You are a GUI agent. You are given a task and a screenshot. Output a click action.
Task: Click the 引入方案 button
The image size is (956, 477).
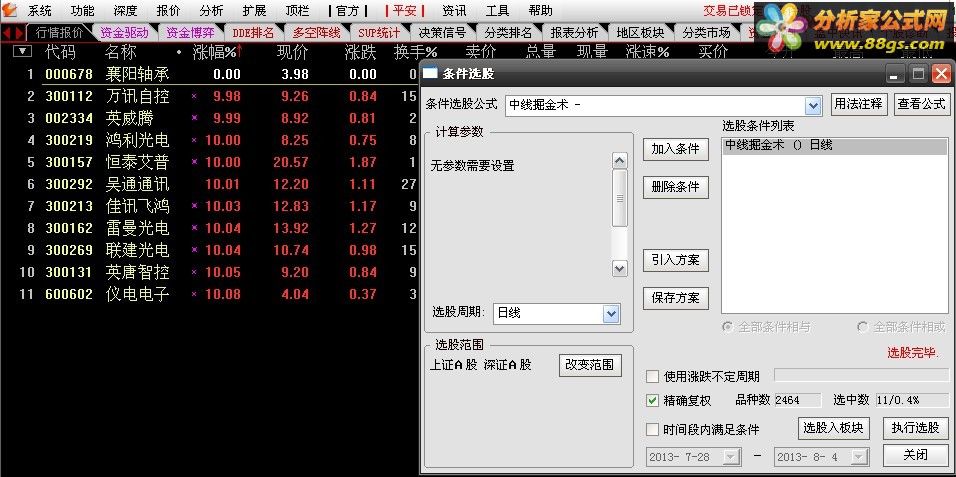676,260
